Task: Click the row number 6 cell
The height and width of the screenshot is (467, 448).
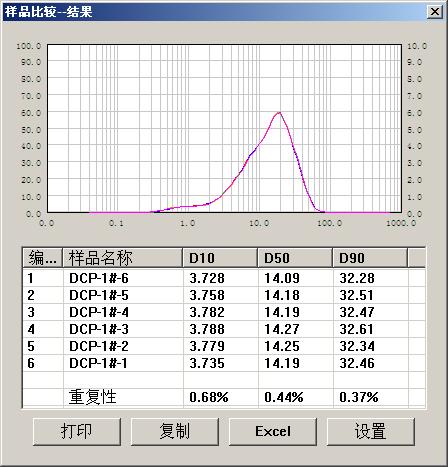Action: pyautogui.click(x=31, y=363)
